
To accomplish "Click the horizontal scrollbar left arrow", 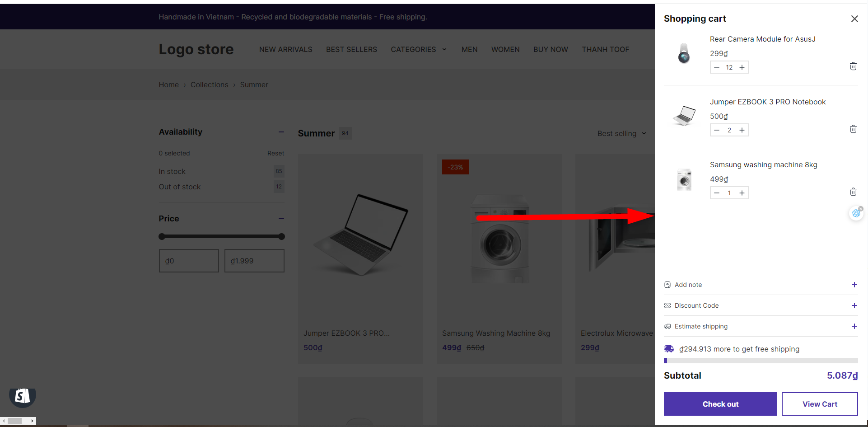I will coord(4,421).
